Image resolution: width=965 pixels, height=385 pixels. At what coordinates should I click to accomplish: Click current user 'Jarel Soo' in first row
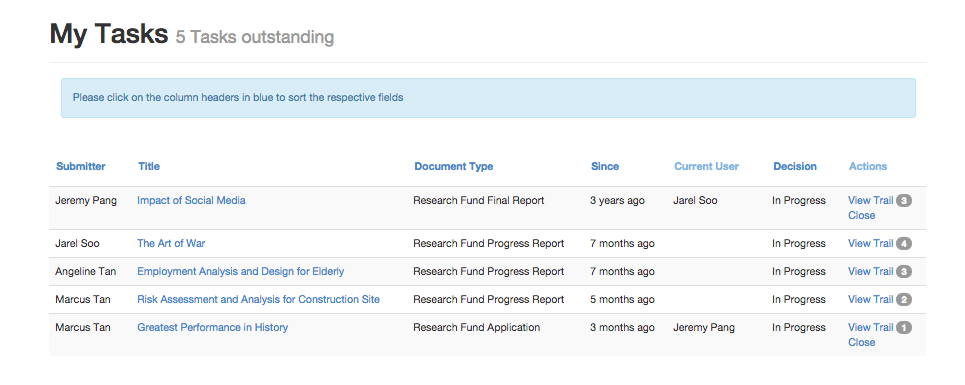[x=695, y=200]
